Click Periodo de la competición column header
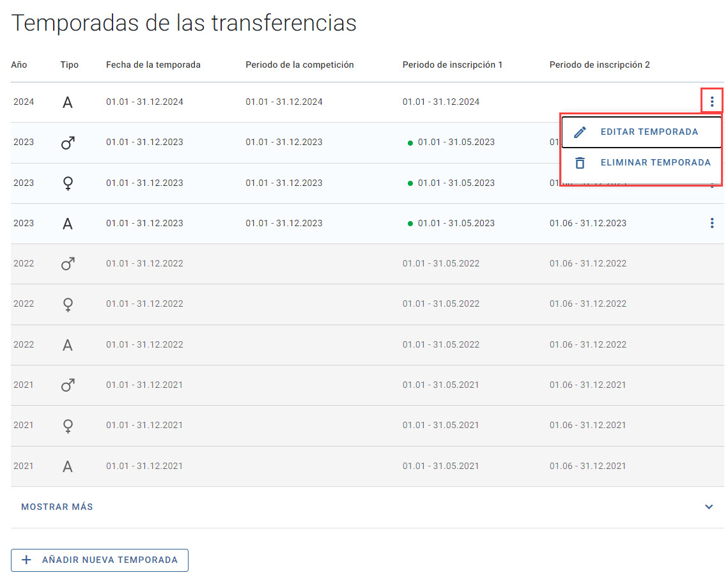 [300, 65]
